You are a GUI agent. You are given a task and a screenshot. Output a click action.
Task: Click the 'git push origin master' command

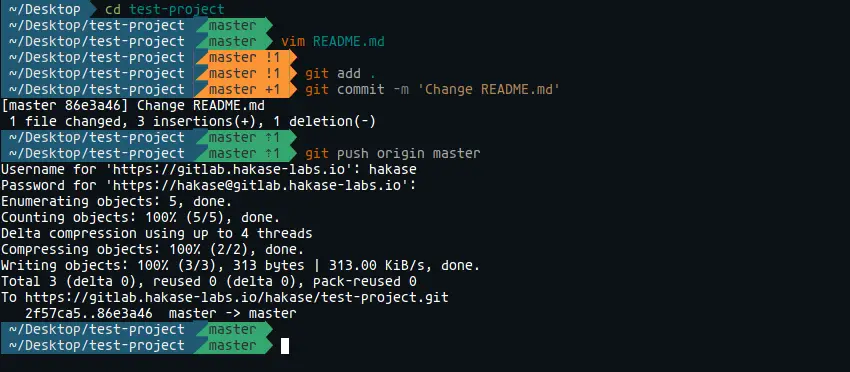click(392, 153)
